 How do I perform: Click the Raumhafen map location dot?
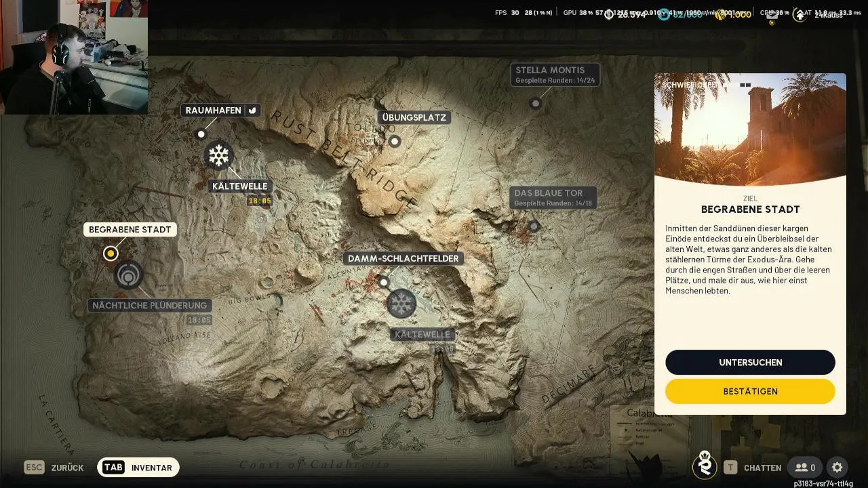pyautogui.click(x=201, y=134)
